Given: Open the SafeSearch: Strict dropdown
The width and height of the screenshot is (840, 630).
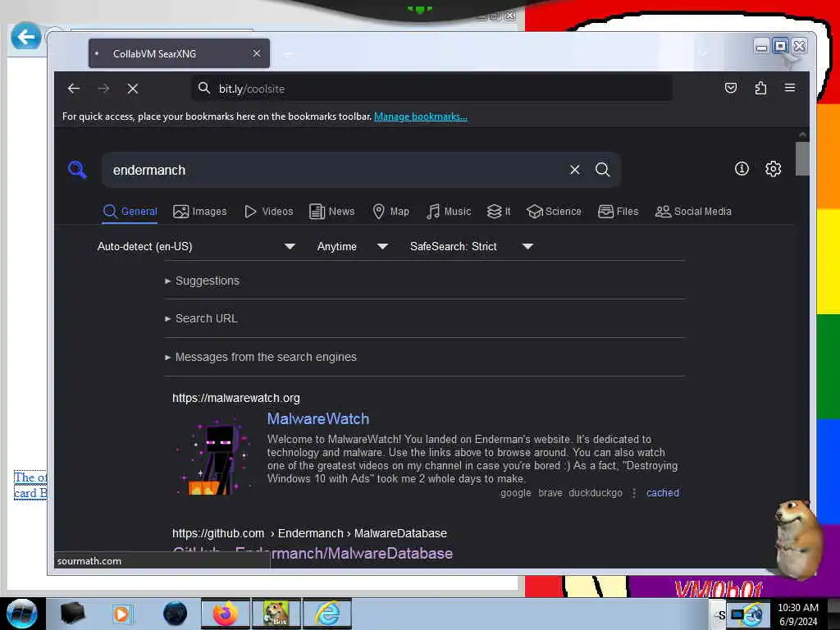Looking at the screenshot, I should (471, 246).
